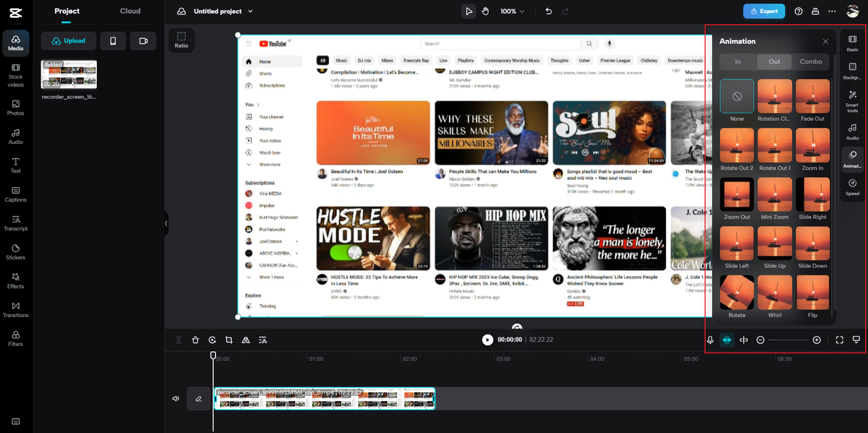The width and height of the screenshot is (868, 433).
Task: Switch to the Project tab
Action: pyautogui.click(x=67, y=11)
